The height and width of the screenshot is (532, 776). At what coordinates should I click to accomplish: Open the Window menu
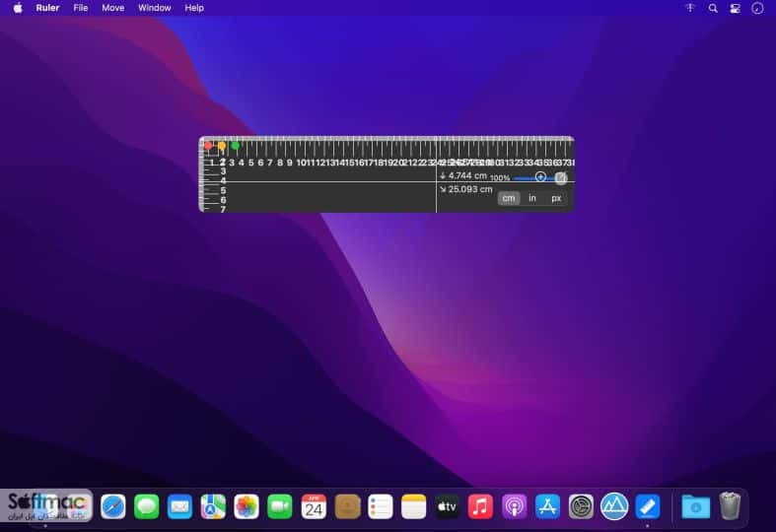155,8
